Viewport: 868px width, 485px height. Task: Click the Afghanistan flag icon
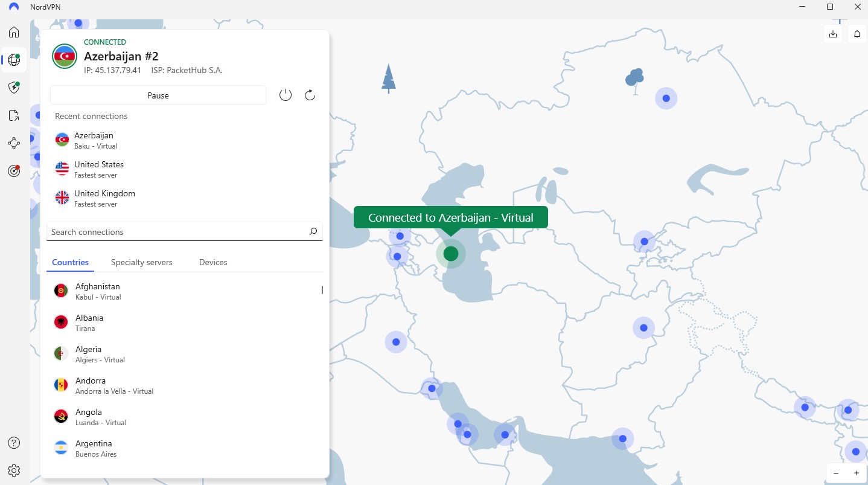click(61, 291)
